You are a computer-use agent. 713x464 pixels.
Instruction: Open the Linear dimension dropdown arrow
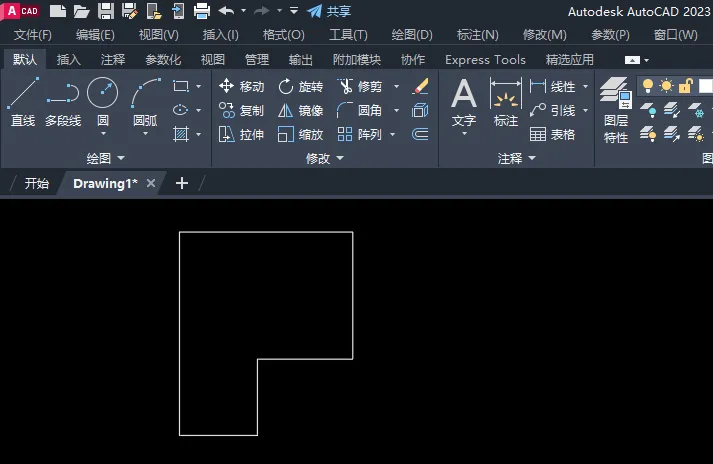pos(585,86)
